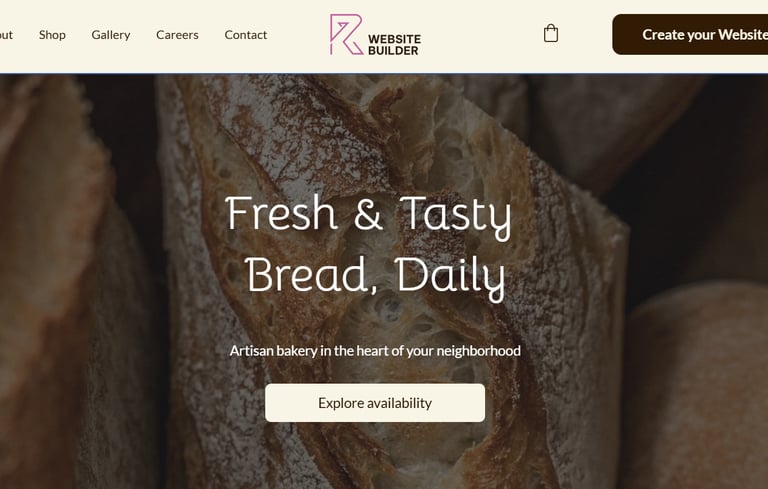The image size is (768, 489).
Task: Go to the Gallery page
Action: pos(111,35)
